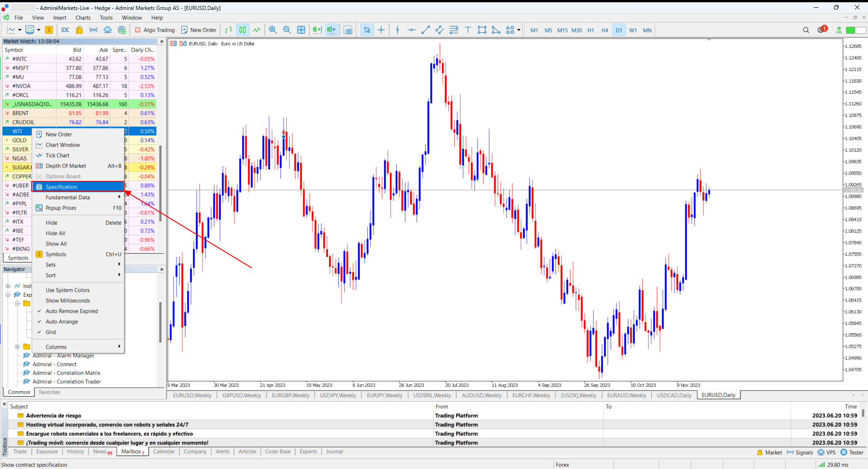
Task: Select the text label drawing tool
Action: 468,30
